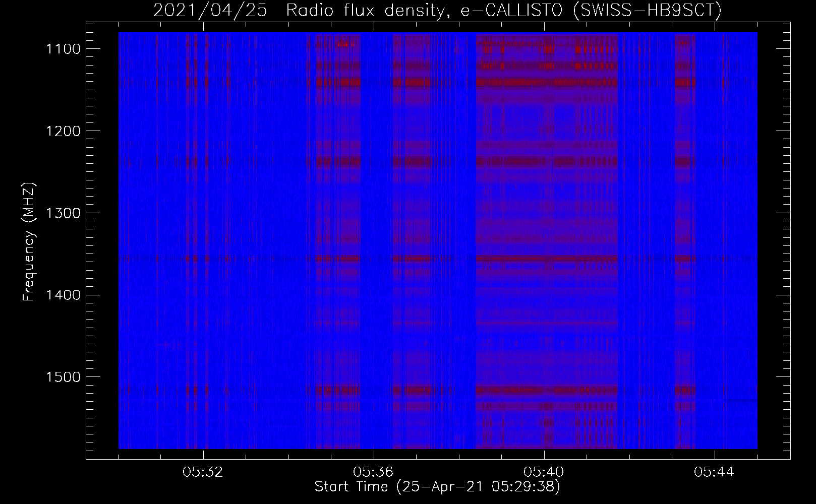This screenshot has width=816, height=504.
Task: Click the 05:36 time tick label
Action: [x=374, y=472]
